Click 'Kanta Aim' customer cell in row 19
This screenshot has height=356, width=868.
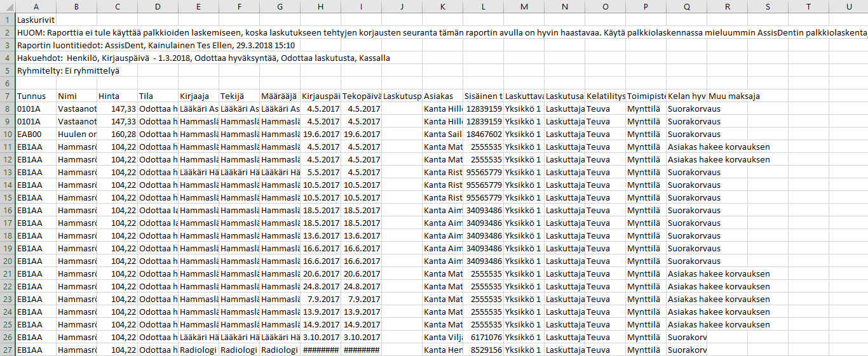click(442, 248)
